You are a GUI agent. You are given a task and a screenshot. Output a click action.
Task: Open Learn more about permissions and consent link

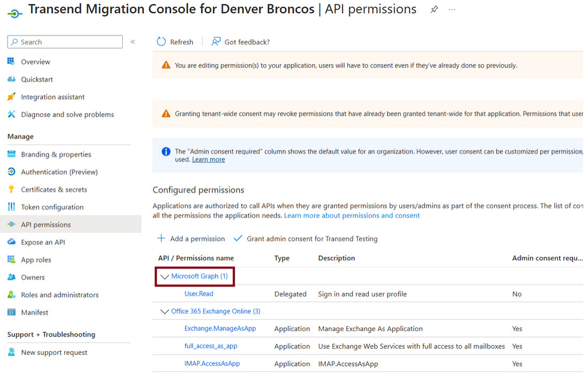352,215
